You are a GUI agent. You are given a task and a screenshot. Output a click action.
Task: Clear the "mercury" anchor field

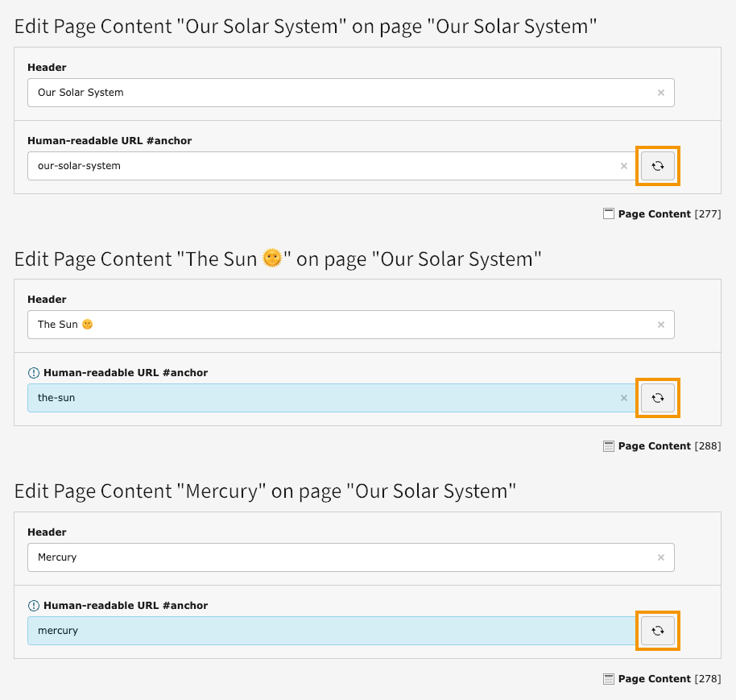tap(624, 631)
